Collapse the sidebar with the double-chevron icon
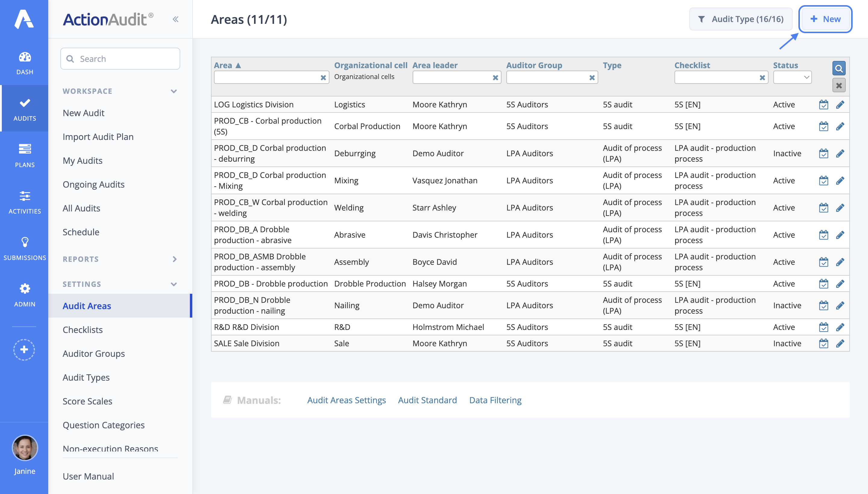Viewport: 868px width, 494px height. (176, 19)
